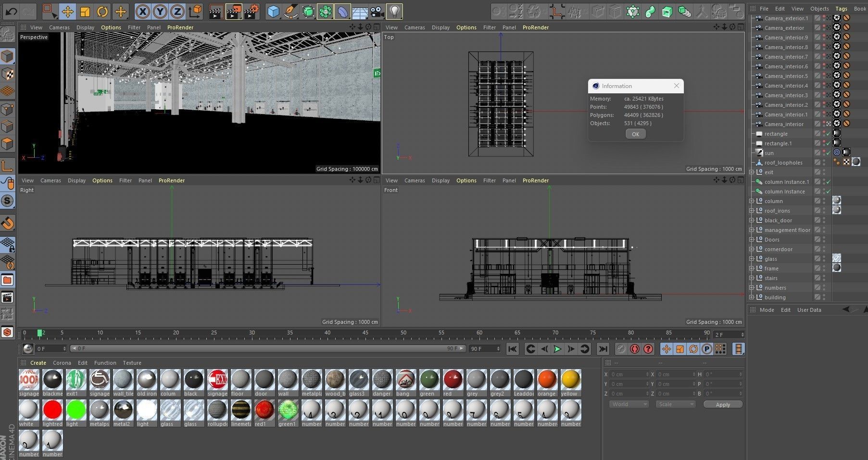Click the Undo arrow in the top toolbar
Screen dimensions: 868x460
[12, 11]
